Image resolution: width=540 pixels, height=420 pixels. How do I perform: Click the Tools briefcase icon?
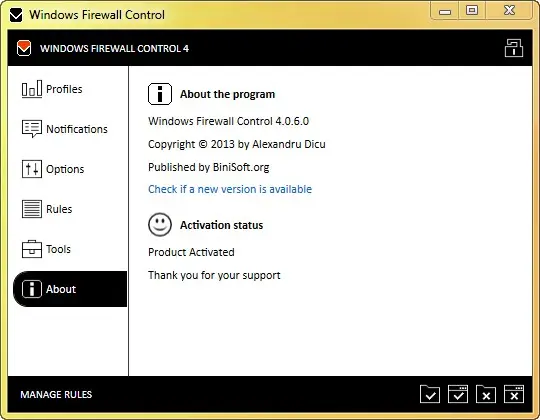[x=32, y=249]
